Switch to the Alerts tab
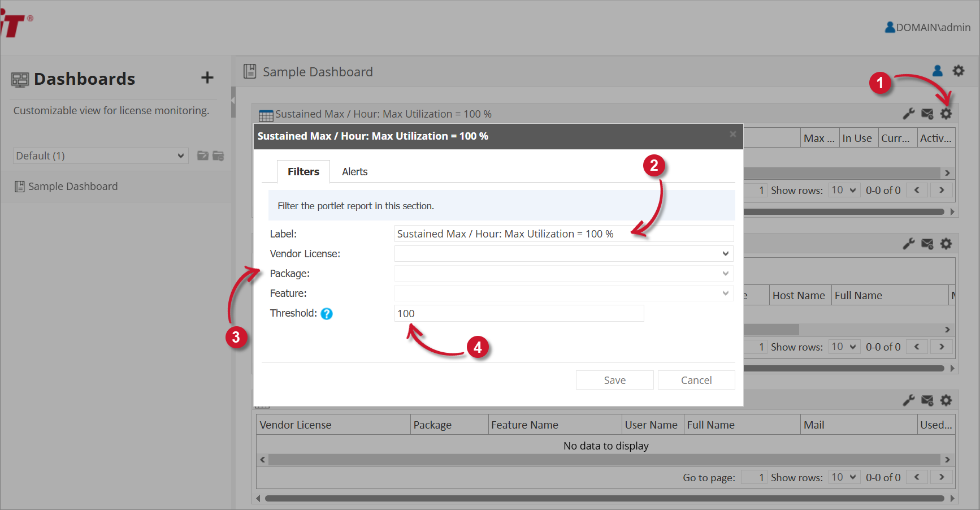The image size is (980, 510). pyautogui.click(x=354, y=172)
